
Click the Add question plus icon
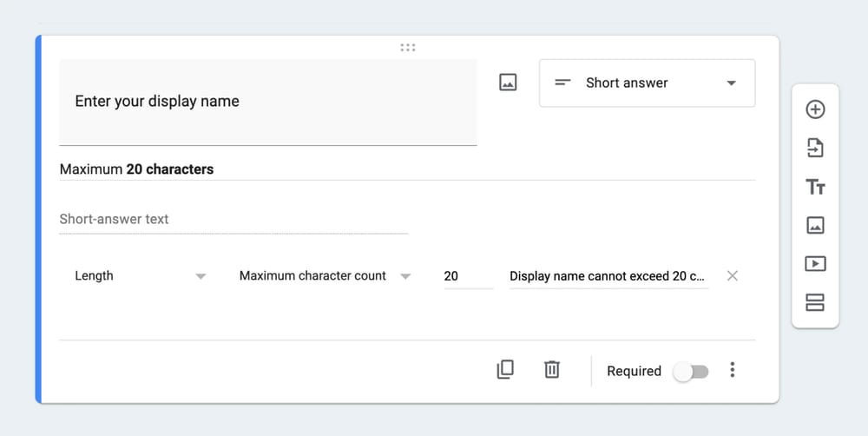point(815,109)
